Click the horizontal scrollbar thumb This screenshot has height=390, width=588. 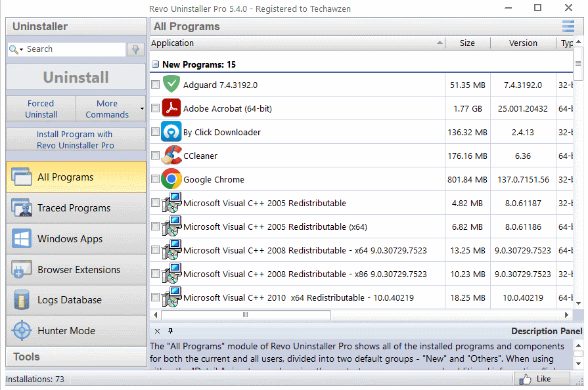point(246,314)
